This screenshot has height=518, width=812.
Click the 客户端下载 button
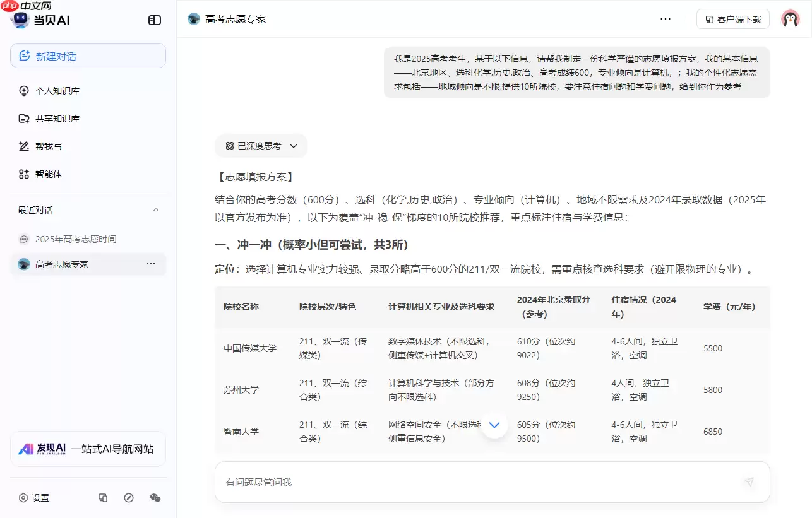point(732,19)
